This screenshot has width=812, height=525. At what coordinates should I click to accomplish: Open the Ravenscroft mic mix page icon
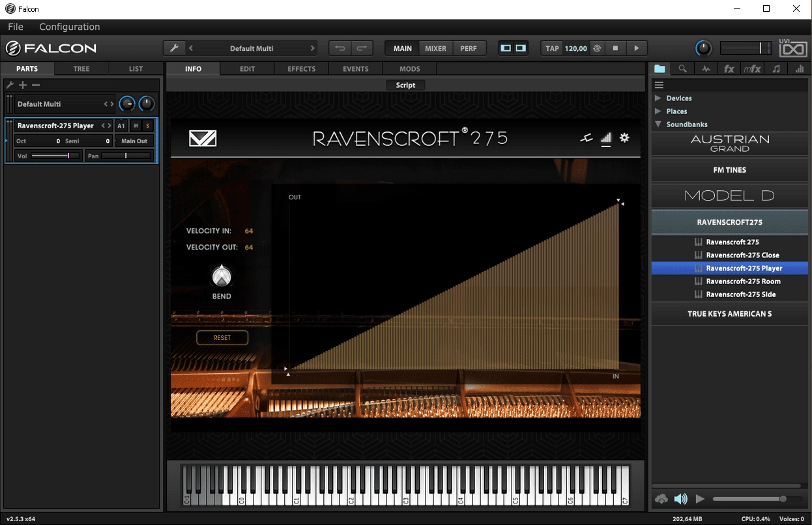(587, 138)
